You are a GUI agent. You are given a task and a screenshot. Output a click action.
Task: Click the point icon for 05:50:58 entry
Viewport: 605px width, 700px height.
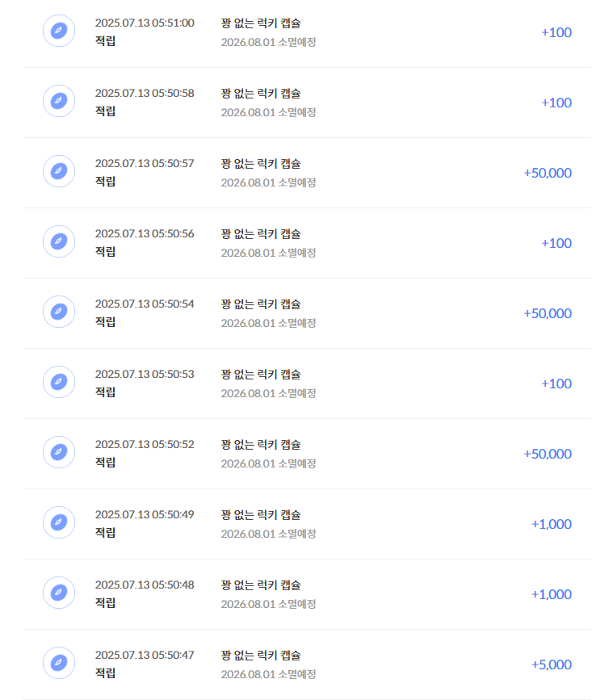pos(58,101)
